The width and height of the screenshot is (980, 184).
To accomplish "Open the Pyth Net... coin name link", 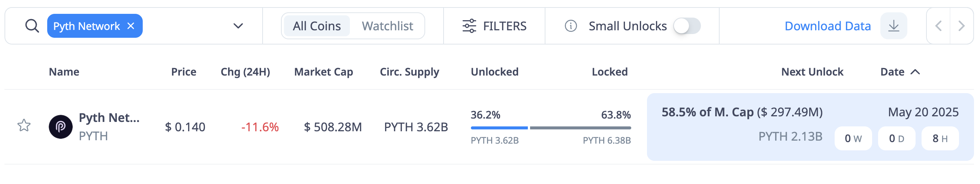I will (x=109, y=118).
